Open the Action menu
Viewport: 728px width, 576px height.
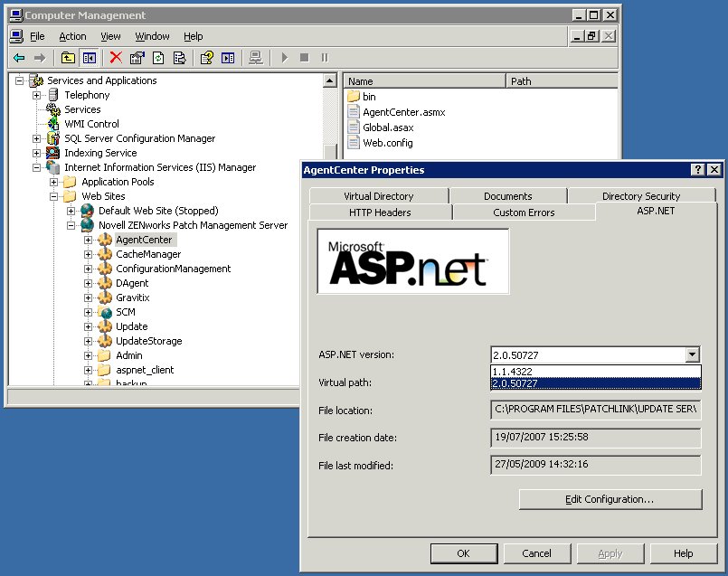point(72,36)
